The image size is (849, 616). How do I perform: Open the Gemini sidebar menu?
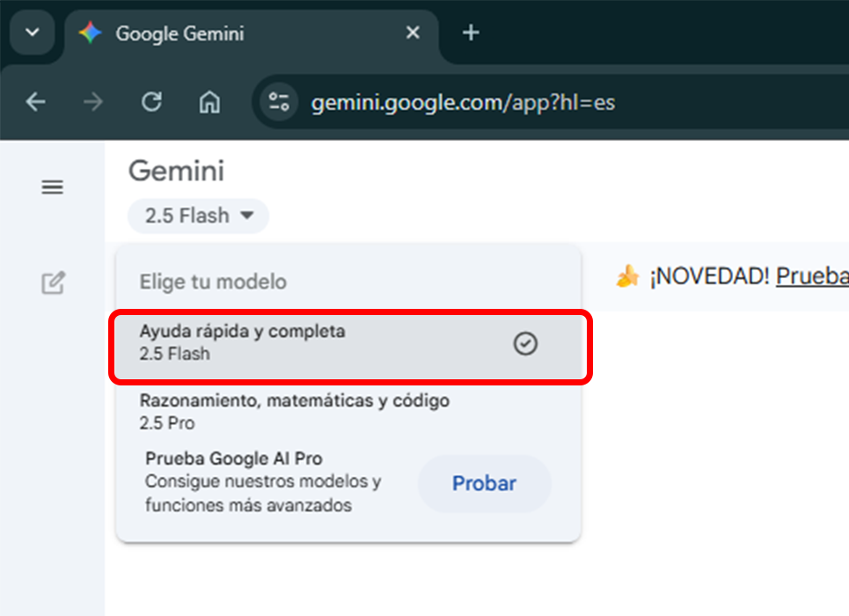52,187
